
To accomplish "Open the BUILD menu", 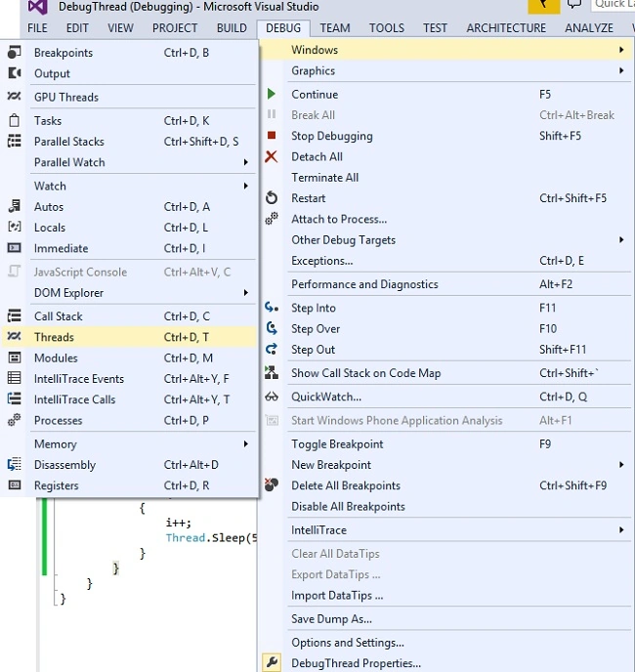I will click(x=232, y=28).
